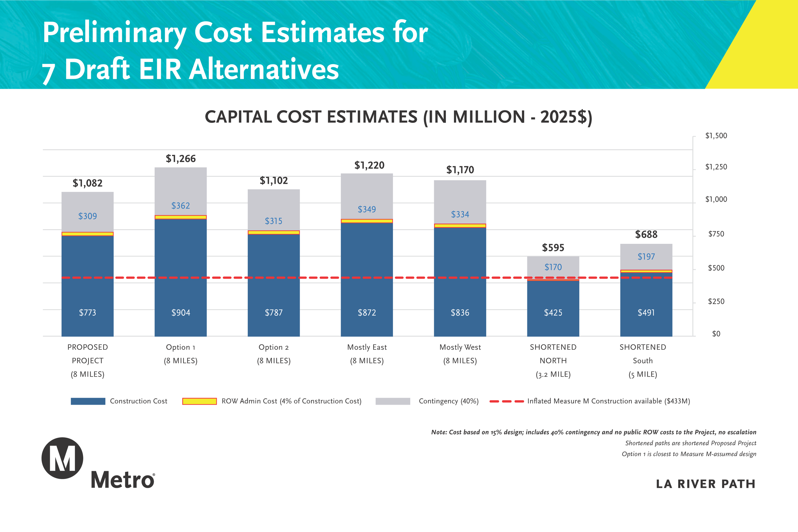Click the Capital Cost Estimates chart title
This screenshot has width=798, height=532.
click(x=399, y=117)
